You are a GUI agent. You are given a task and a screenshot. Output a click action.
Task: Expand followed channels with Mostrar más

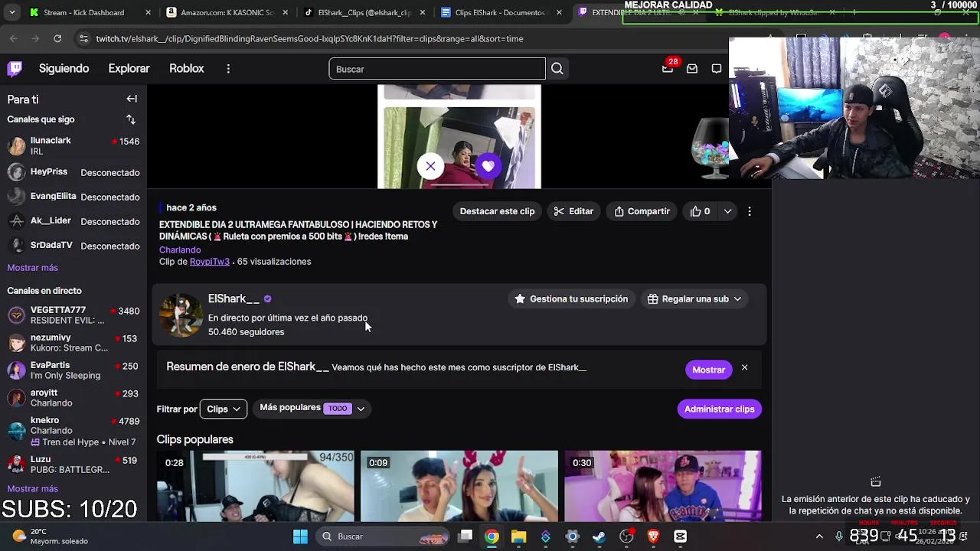click(x=32, y=268)
